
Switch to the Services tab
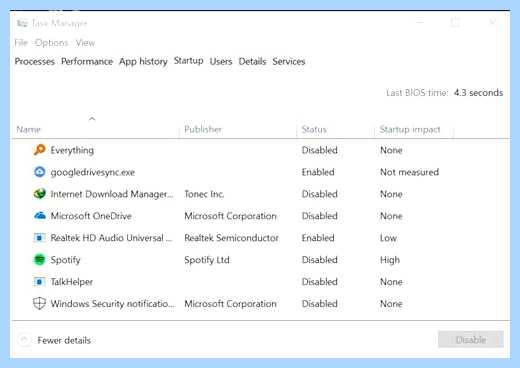pyautogui.click(x=289, y=61)
